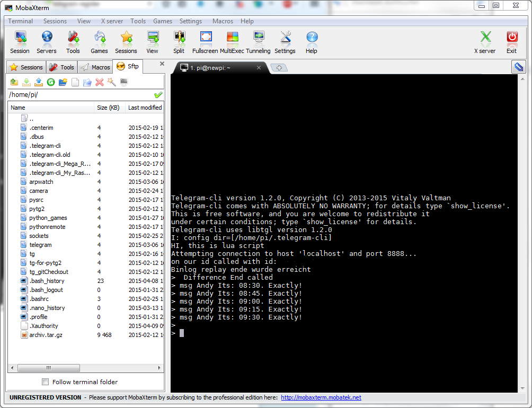Click the SFTP upload files icon
Screen dimensions: 532x408
pos(39,82)
